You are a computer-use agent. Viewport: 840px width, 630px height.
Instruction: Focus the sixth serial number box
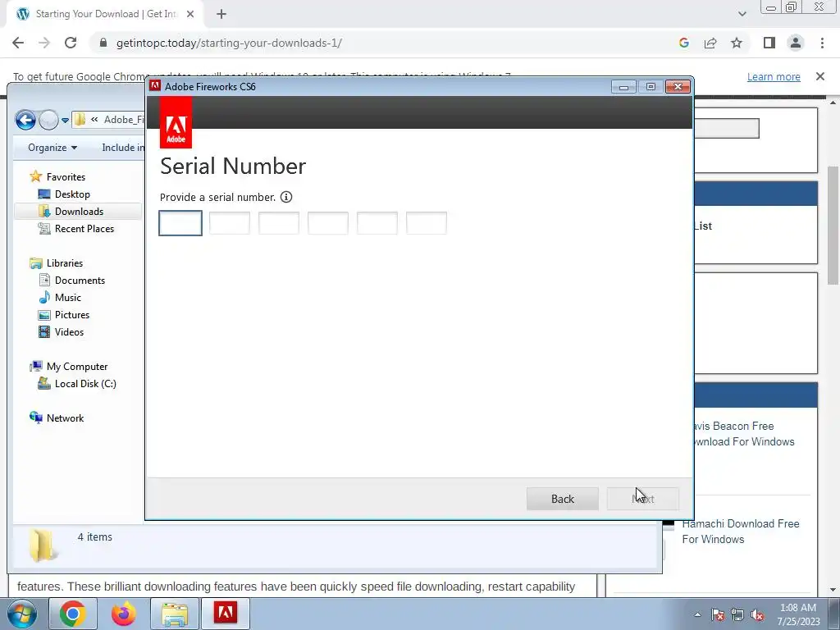tap(427, 223)
